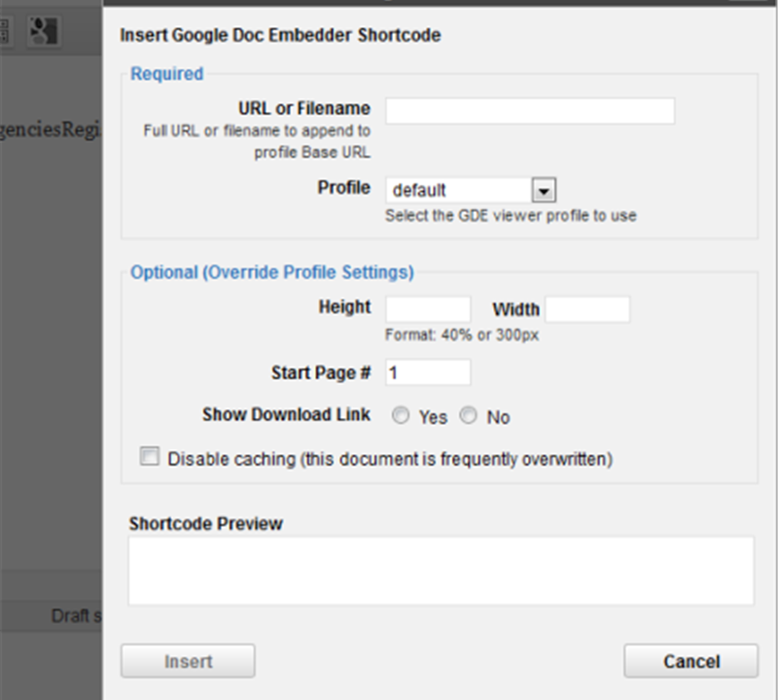The image size is (778, 700).
Task: Click the Draft status text behind dialog
Action: (76, 615)
